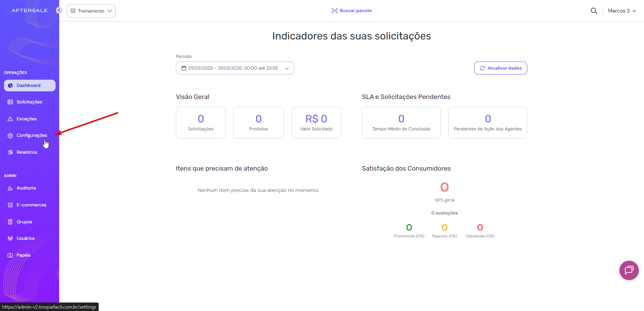Click the Buscar pacote link
Screen dimensions: 644x311
tap(355, 11)
